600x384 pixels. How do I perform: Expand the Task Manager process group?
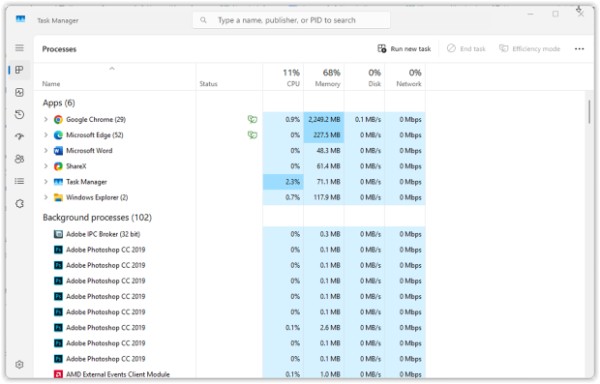pyautogui.click(x=46, y=182)
